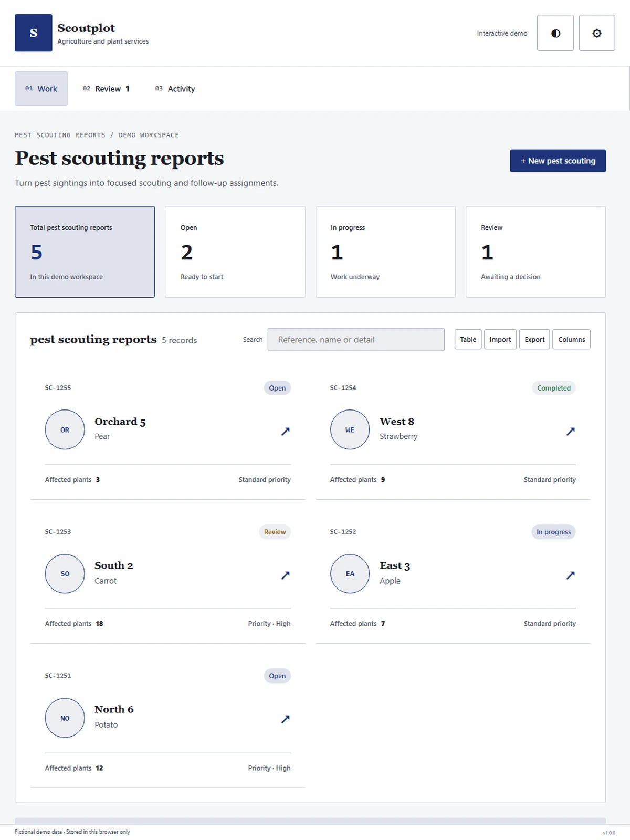The width and height of the screenshot is (630, 840).
Task: Switch to the Activity tab
Action: (x=175, y=89)
